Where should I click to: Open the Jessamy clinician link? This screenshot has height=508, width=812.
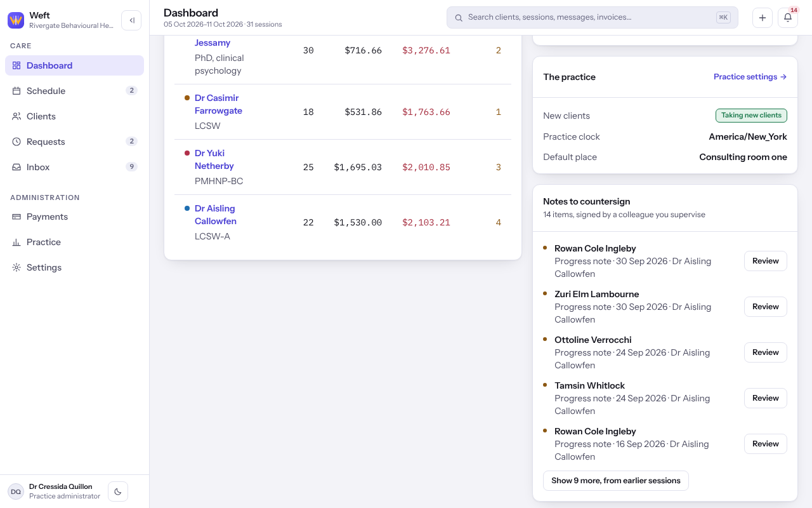pyautogui.click(x=213, y=43)
